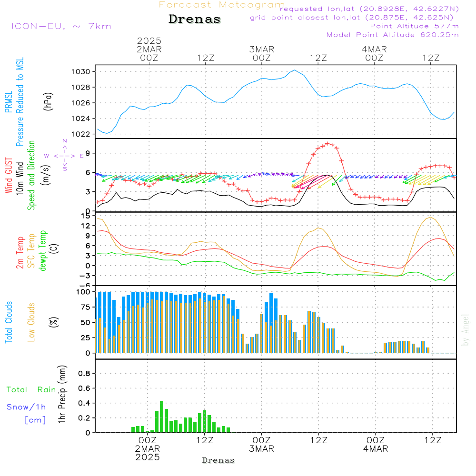The height and width of the screenshot is (476, 476).
Task: Click the Model Point Altitude 620.25m text
Action: 392,35
